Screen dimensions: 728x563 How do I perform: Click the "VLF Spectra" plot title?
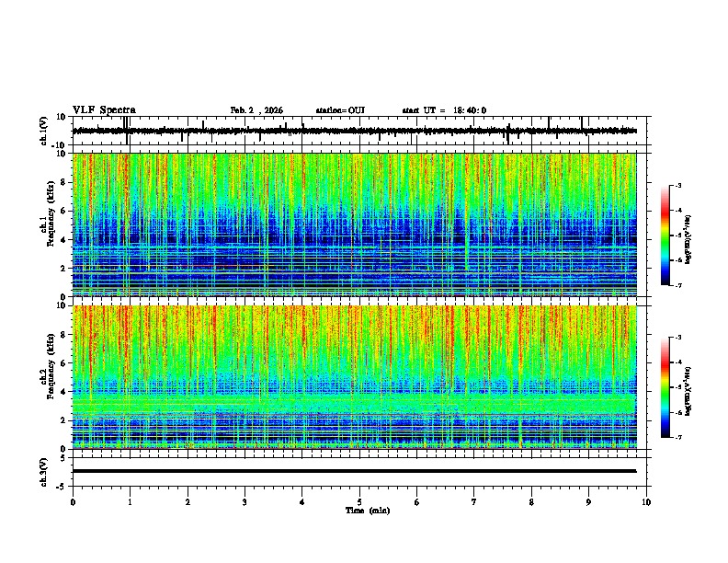[x=104, y=110]
